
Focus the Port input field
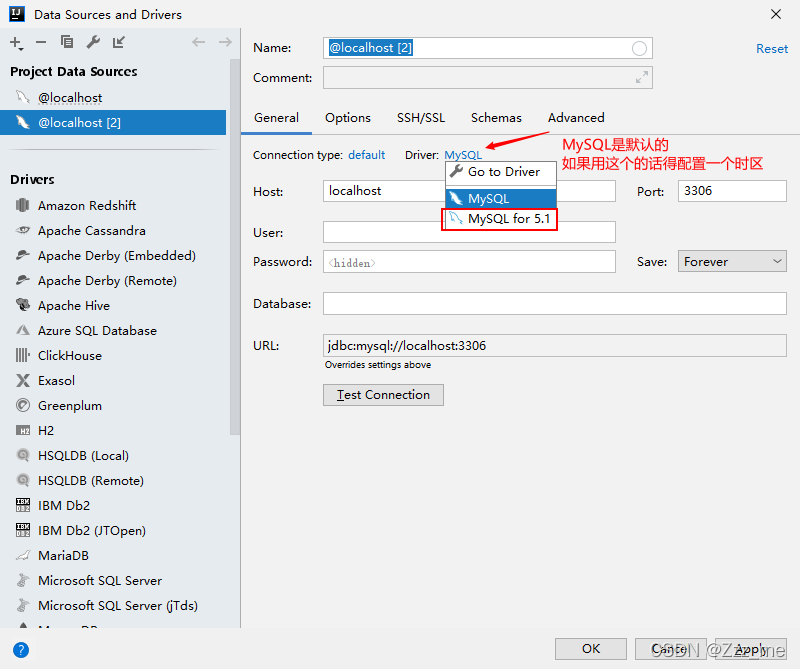[732, 191]
